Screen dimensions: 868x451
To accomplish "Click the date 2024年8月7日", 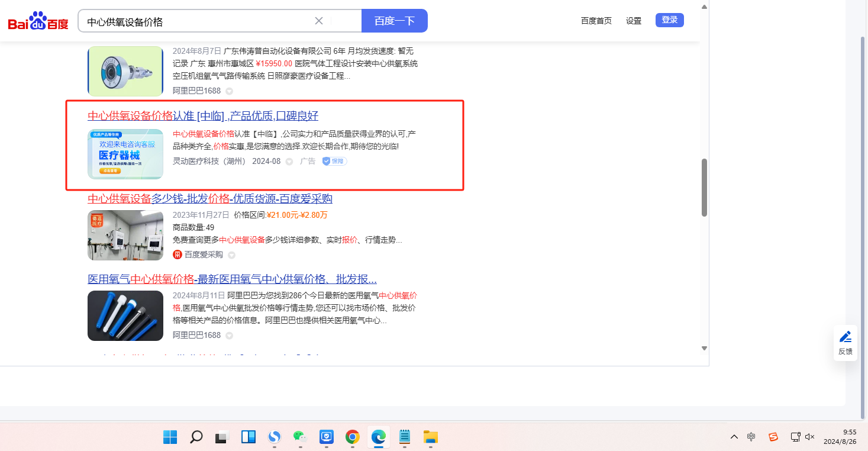I will [197, 51].
